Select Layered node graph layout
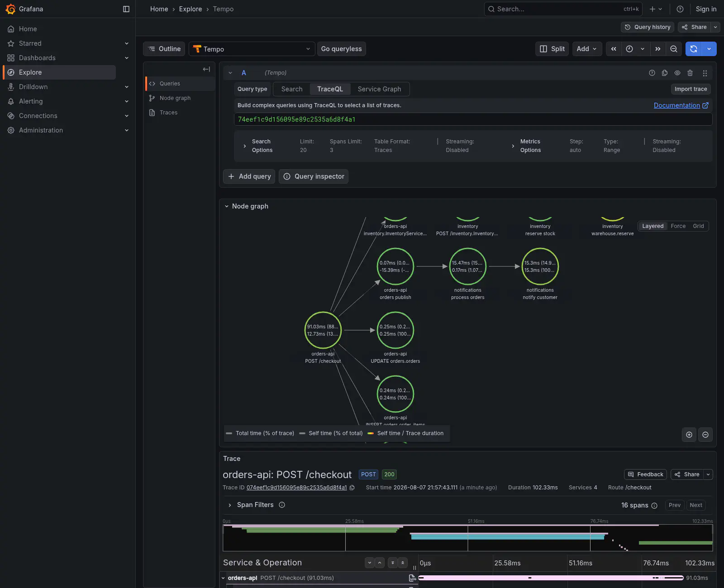This screenshot has width=724, height=588. click(x=653, y=226)
